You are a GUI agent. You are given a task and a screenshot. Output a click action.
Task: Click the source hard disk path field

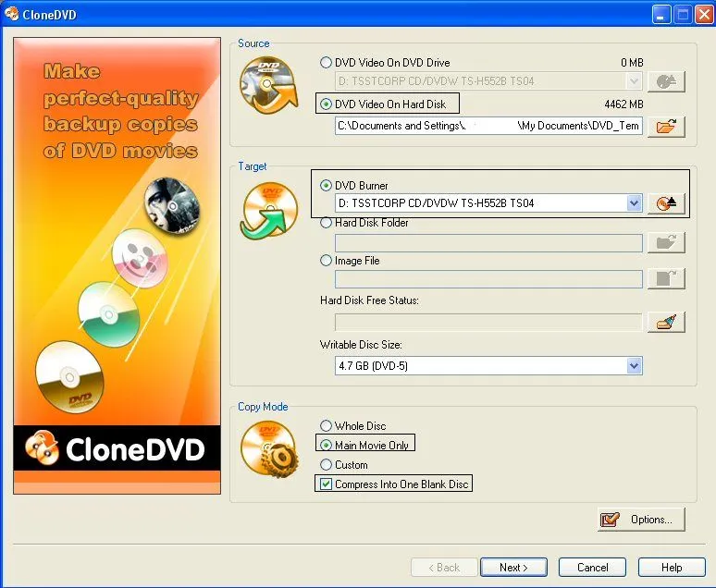(x=488, y=126)
